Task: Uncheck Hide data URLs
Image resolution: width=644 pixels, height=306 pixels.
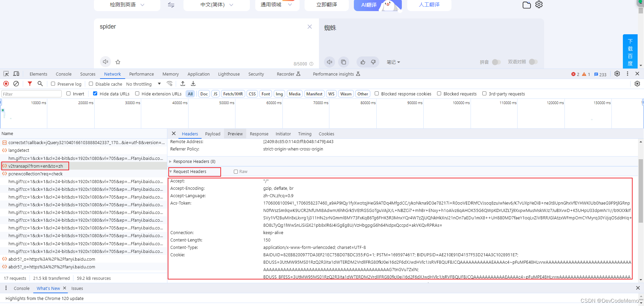Action: click(95, 94)
